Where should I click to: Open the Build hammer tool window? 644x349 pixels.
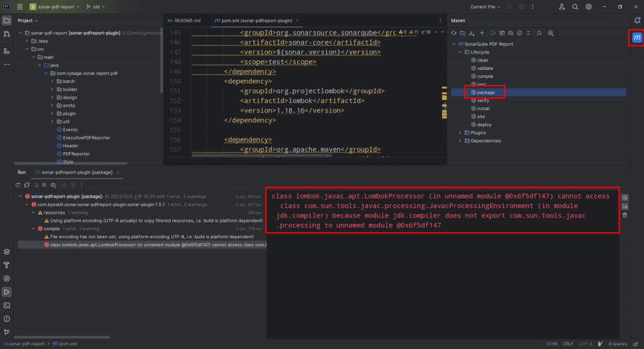6,265
